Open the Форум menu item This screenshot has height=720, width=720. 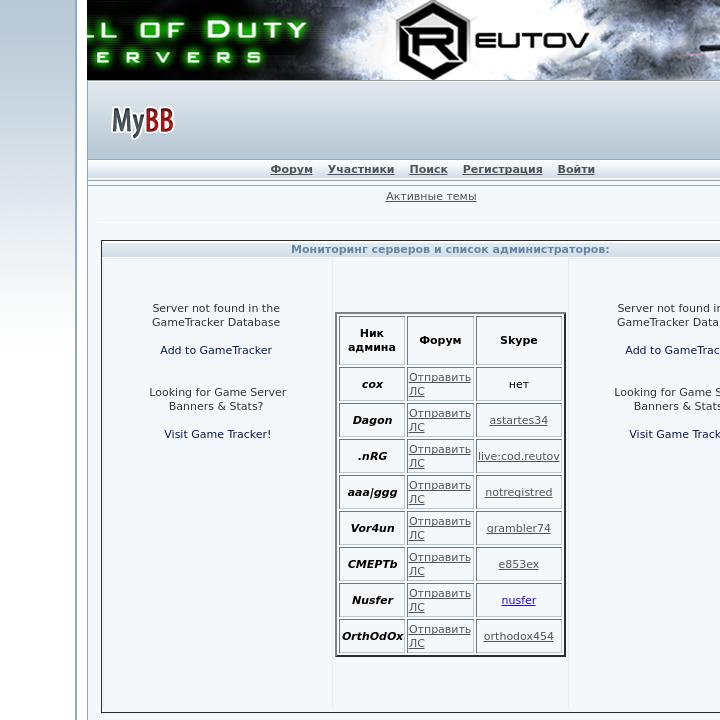[291, 169]
